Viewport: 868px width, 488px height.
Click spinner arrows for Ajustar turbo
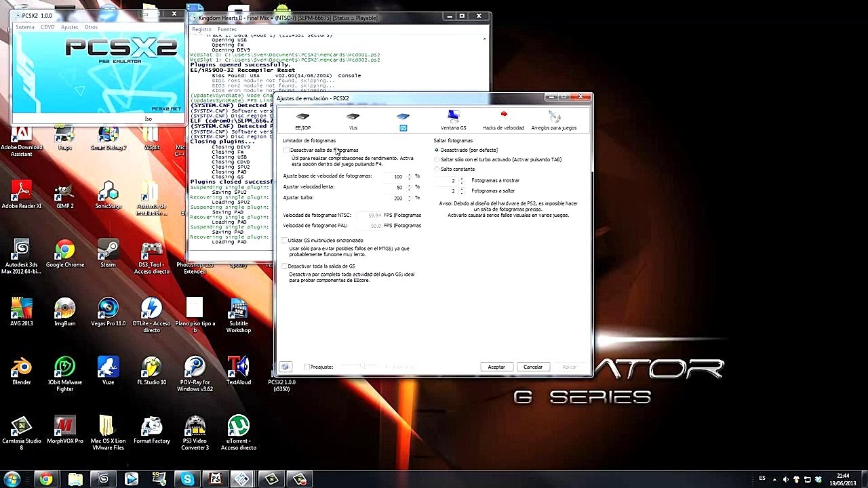(x=410, y=198)
